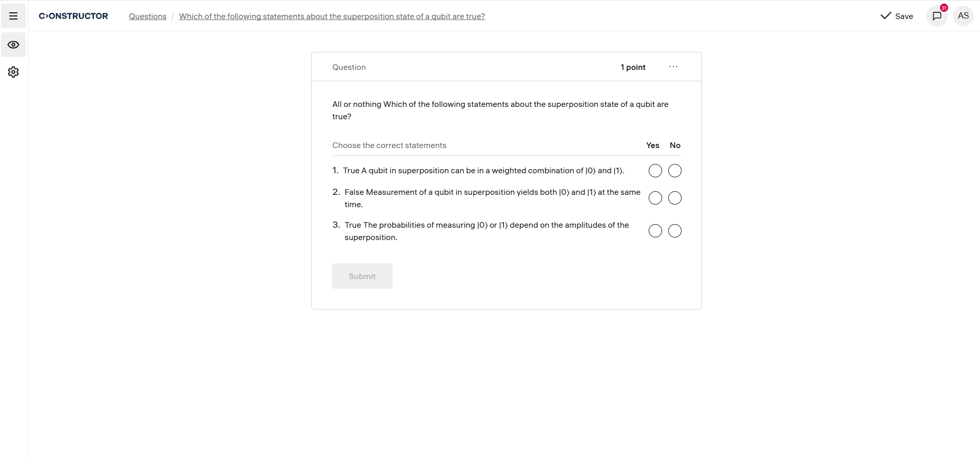Select No for statement 2 about measurement
Screen dimensions: 980x458
click(x=675, y=198)
